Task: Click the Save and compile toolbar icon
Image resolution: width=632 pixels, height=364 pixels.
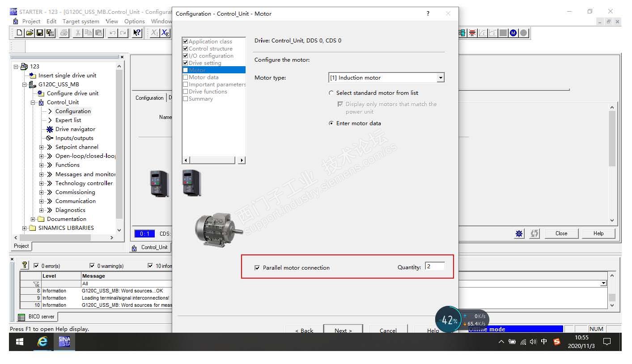Action: [x=51, y=33]
